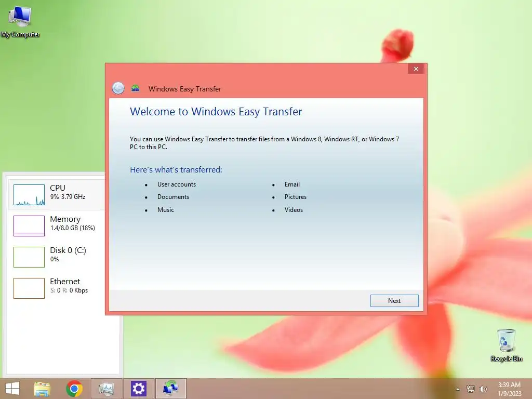Click 'Videos' in the transferred list
The height and width of the screenshot is (399, 532).
(294, 210)
